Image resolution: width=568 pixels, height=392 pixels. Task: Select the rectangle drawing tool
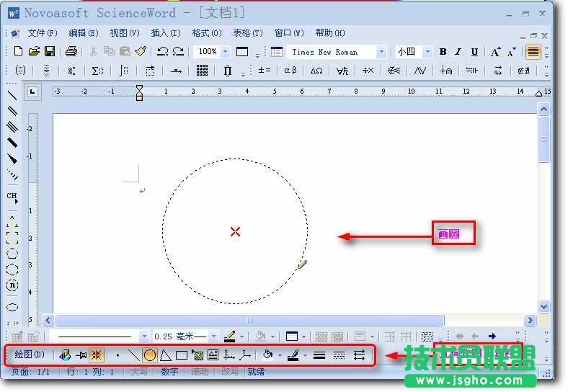coord(181,355)
